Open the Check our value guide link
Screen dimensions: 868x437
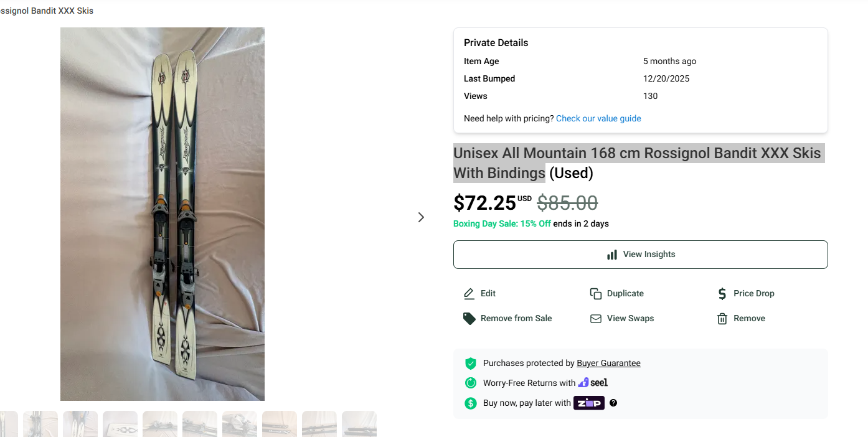tap(598, 118)
